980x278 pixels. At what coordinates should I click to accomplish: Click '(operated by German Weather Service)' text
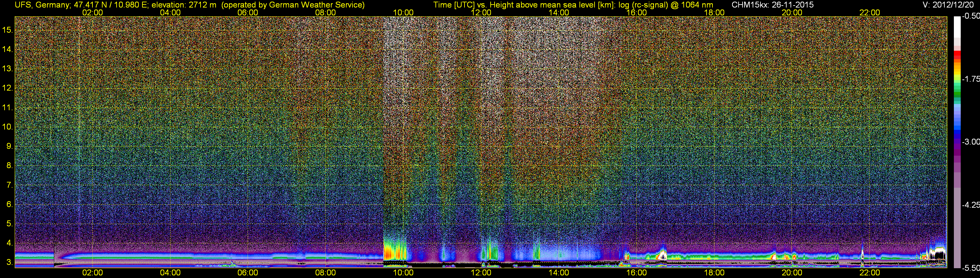pyautogui.click(x=293, y=5)
